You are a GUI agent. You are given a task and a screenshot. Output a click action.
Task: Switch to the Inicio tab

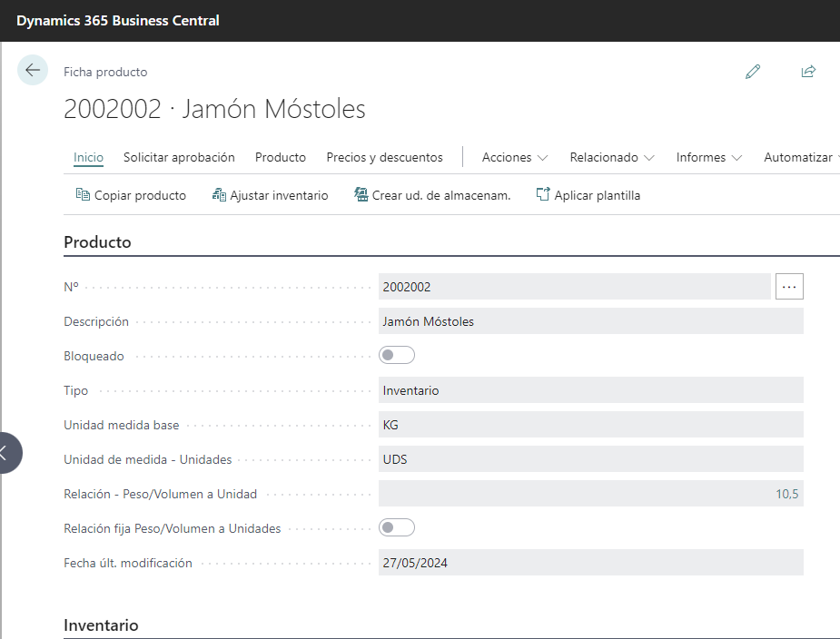(88, 157)
